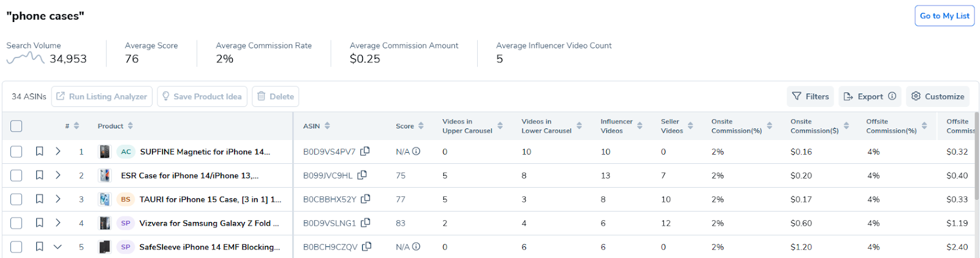Open the Filters panel
The image size is (980, 258).
[x=810, y=96]
